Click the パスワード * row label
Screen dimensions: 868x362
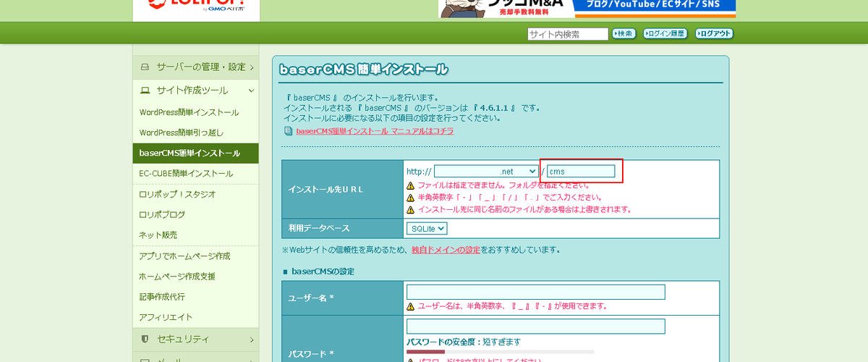pos(311,354)
